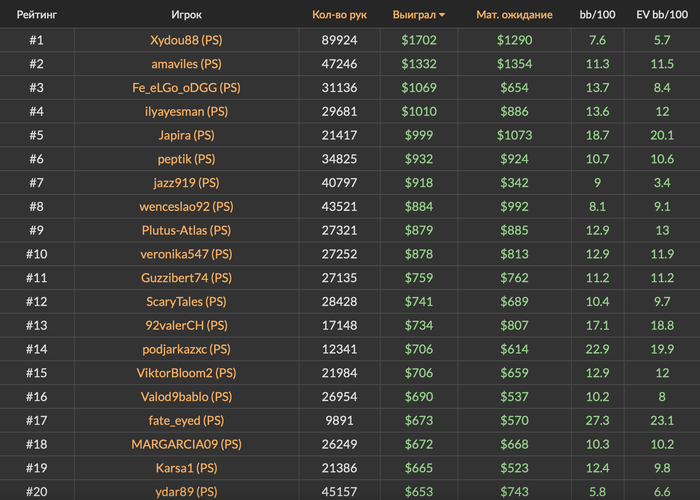Sort by the EV bb/100 header
700x500 pixels.
click(x=662, y=16)
